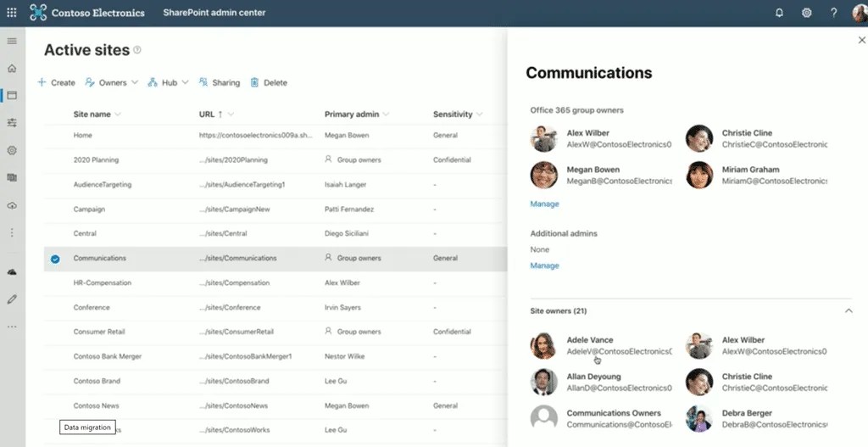
Task: Click Diego Siciliani primary admin cell
Action: point(347,234)
